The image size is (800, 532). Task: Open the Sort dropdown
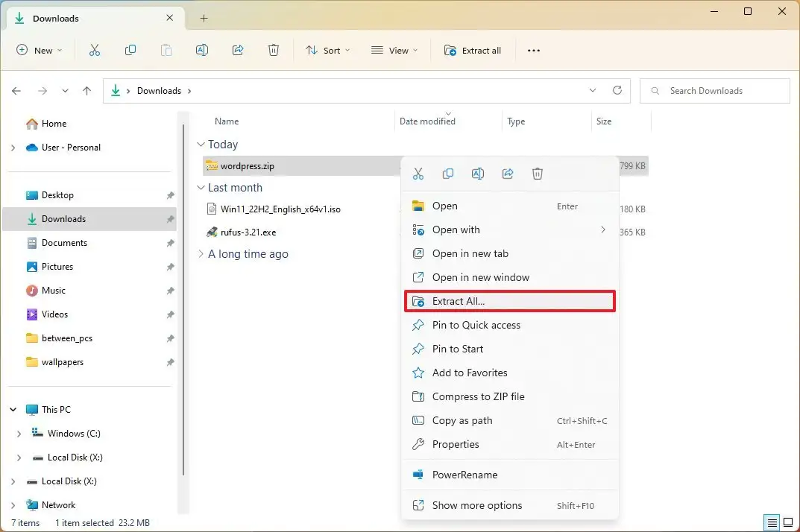[328, 50]
